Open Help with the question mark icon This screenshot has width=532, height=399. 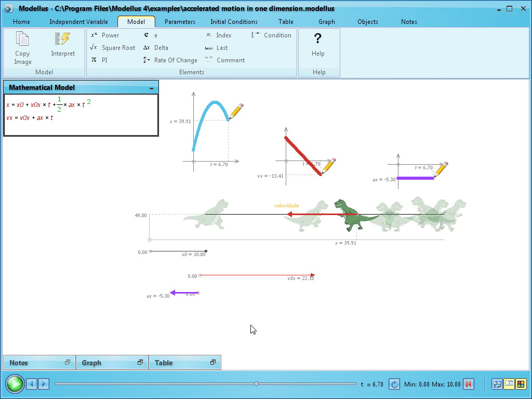pos(318,38)
